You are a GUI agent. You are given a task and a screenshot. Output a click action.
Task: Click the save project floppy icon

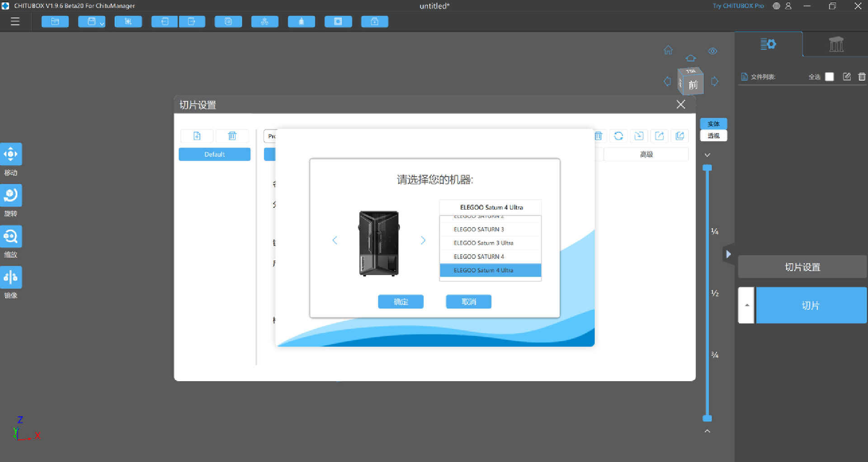point(91,22)
